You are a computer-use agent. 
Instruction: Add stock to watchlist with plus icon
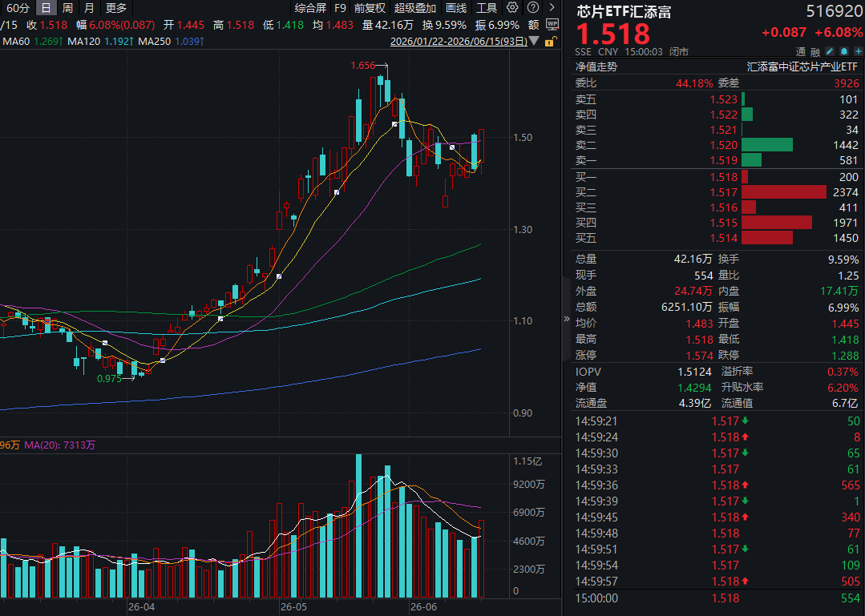point(859,51)
